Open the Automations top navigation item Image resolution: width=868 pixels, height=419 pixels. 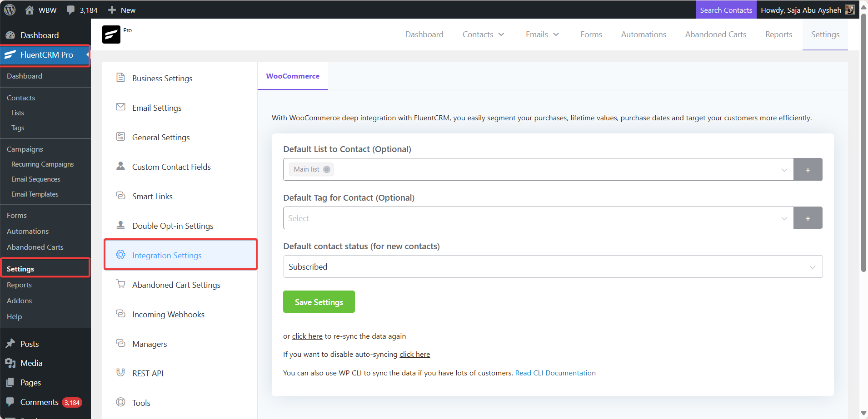tap(644, 35)
